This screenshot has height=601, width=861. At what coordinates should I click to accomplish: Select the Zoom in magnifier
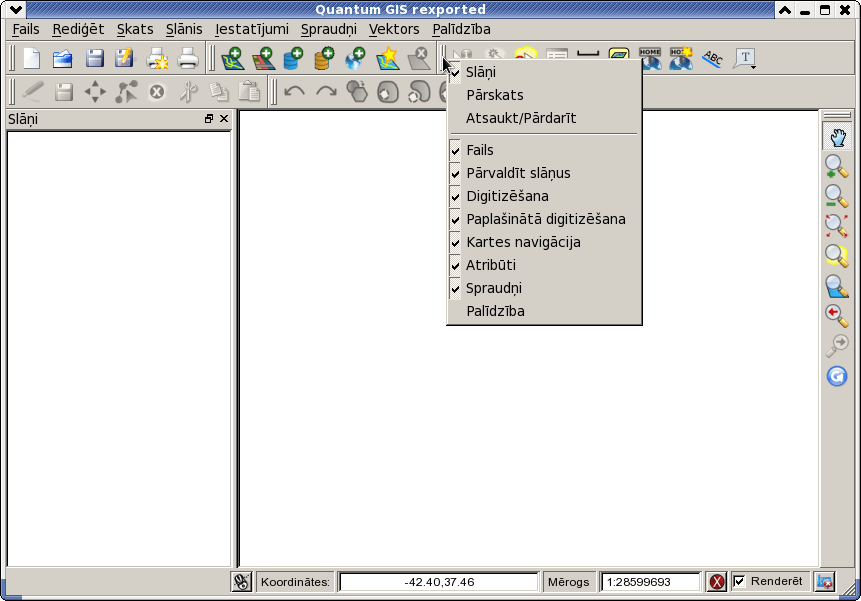coord(837,166)
